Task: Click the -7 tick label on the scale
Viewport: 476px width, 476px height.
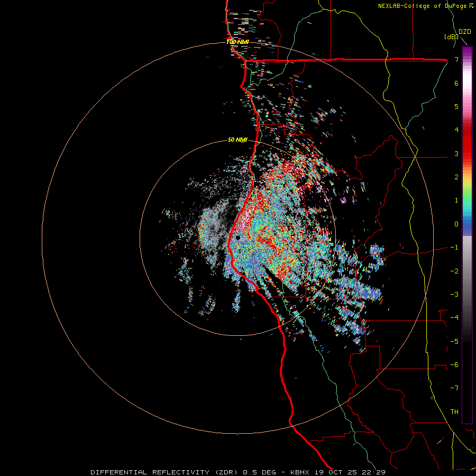Action: 454,388
